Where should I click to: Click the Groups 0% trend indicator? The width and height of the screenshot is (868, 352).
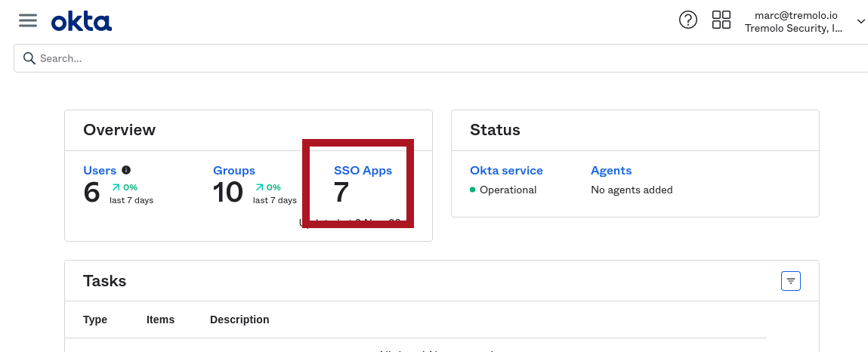pos(268,187)
